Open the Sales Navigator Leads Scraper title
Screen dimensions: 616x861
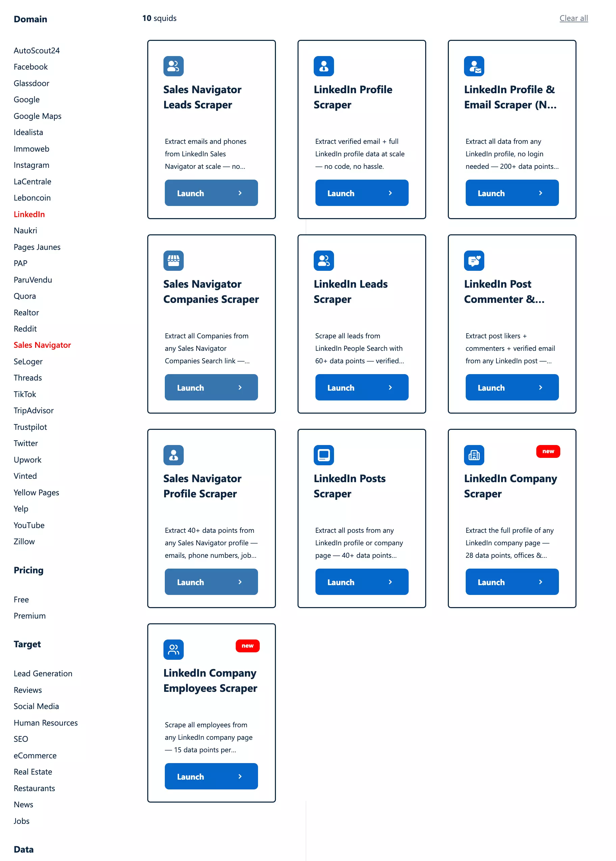coord(202,97)
